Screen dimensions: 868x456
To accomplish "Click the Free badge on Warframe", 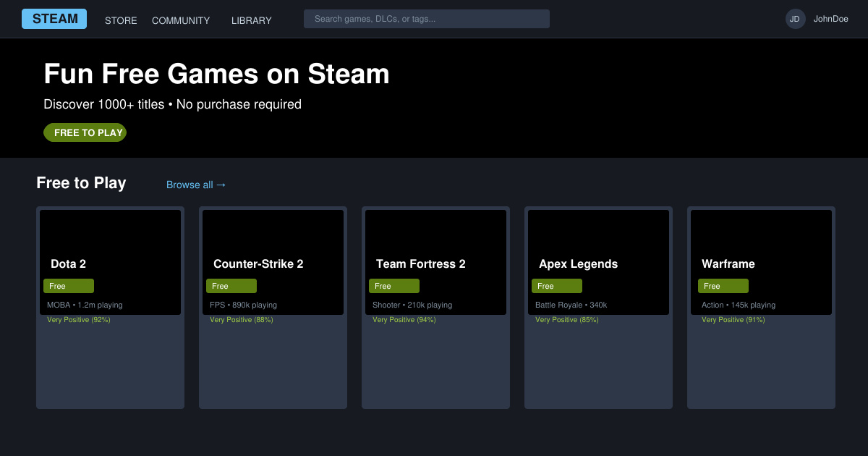I will (x=723, y=286).
